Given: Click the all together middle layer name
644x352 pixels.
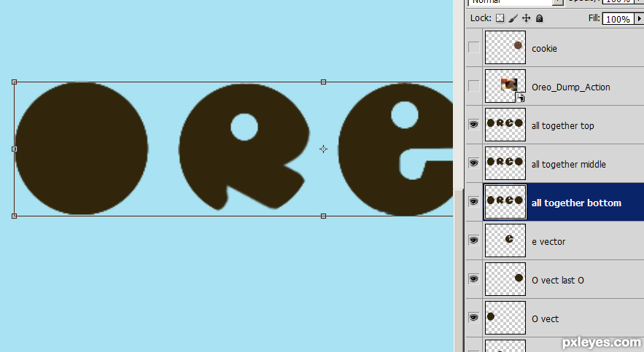Looking at the screenshot, I should coord(568,165).
